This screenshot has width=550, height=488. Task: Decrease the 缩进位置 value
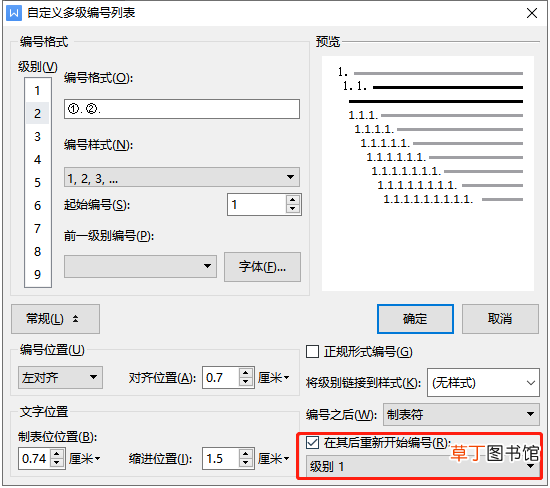pyautogui.click(x=246, y=463)
